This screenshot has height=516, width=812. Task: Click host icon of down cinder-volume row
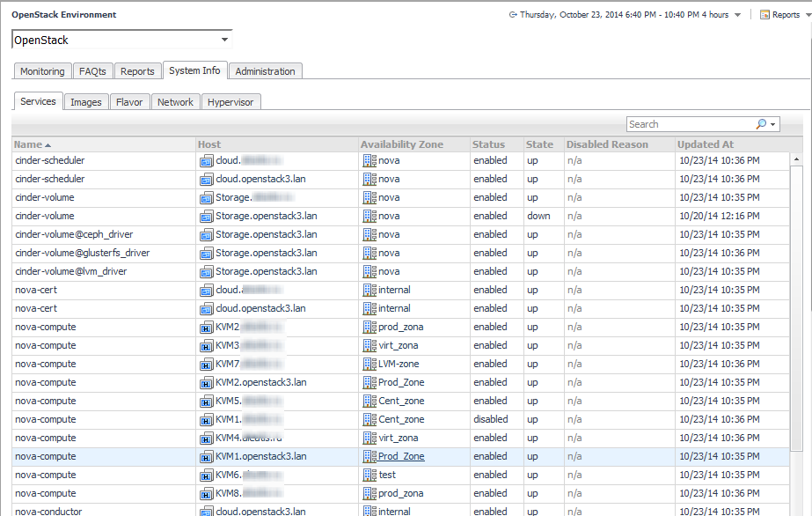pyautogui.click(x=206, y=217)
